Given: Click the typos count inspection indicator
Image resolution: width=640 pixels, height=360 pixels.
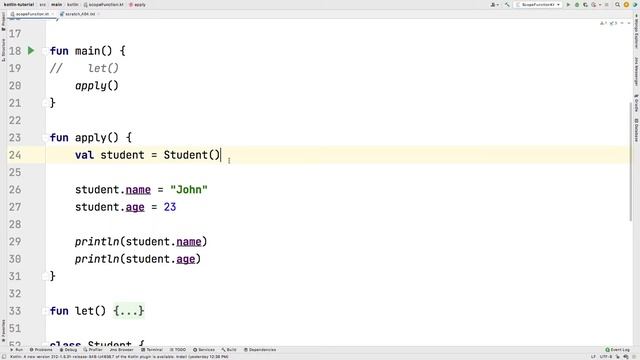Looking at the screenshot, I should pyautogui.click(x=613, y=23).
